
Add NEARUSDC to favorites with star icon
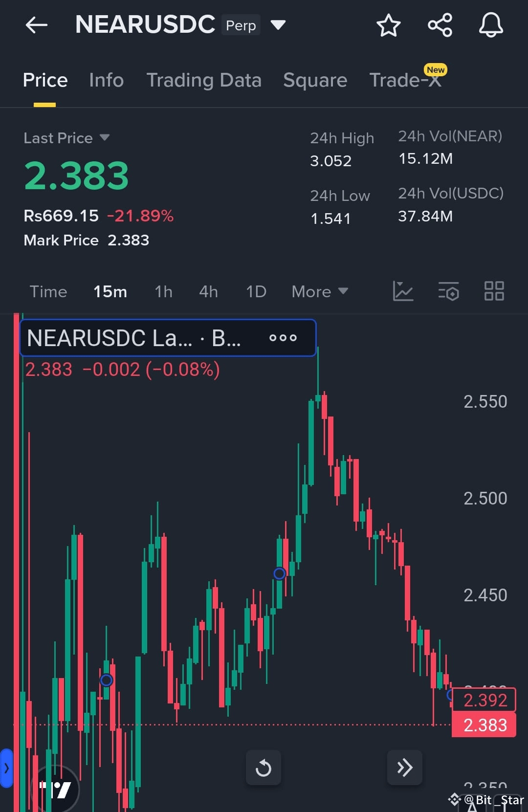point(389,25)
